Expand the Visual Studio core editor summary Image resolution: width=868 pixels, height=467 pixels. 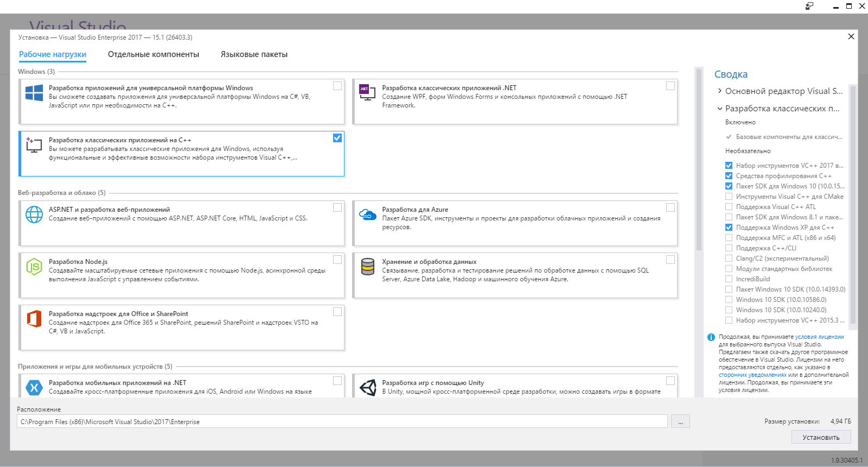[x=720, y=91]
